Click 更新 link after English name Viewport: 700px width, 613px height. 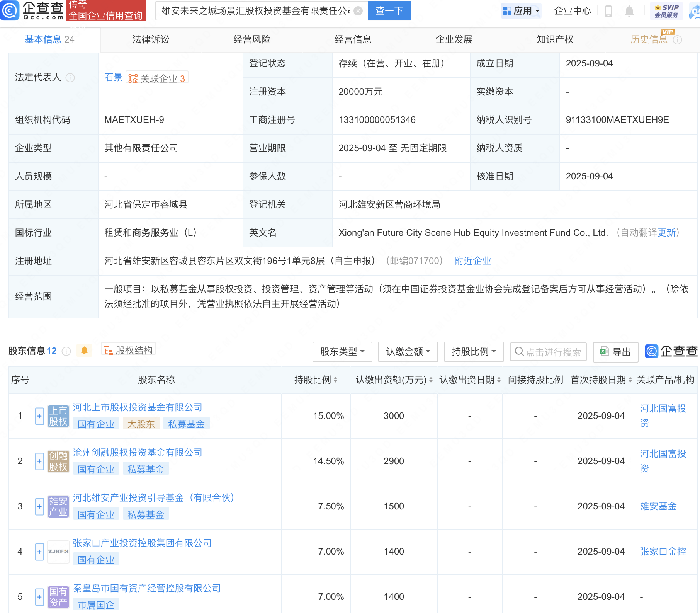pos(666,233)
